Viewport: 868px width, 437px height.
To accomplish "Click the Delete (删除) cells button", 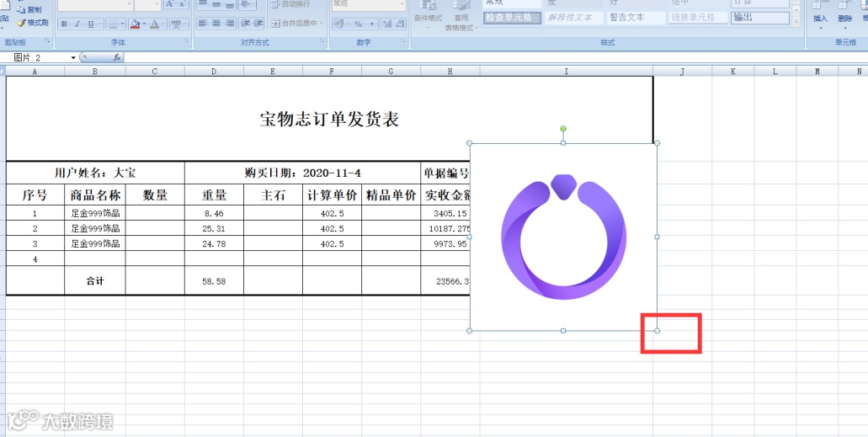I will [x=844, y=14].
